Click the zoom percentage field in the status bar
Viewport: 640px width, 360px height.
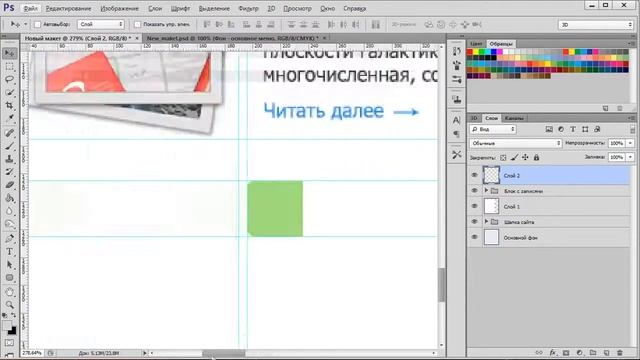point(32,353)
